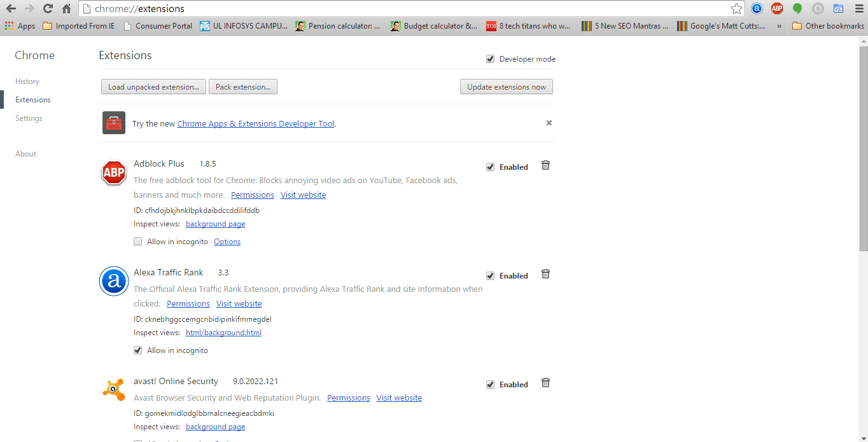
Task: Click Load unpacked extension button
Action: pos(153,86)
